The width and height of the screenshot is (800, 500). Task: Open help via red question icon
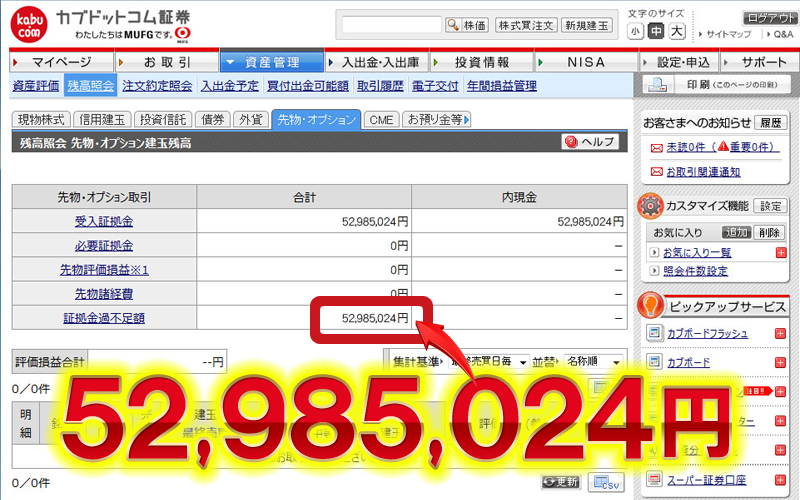(571, 142)
